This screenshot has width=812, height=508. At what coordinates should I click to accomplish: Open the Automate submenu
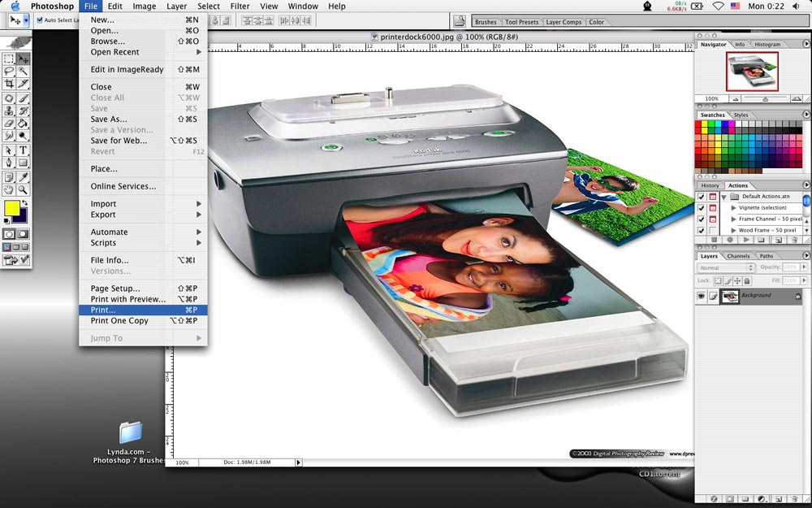(144, 232)
